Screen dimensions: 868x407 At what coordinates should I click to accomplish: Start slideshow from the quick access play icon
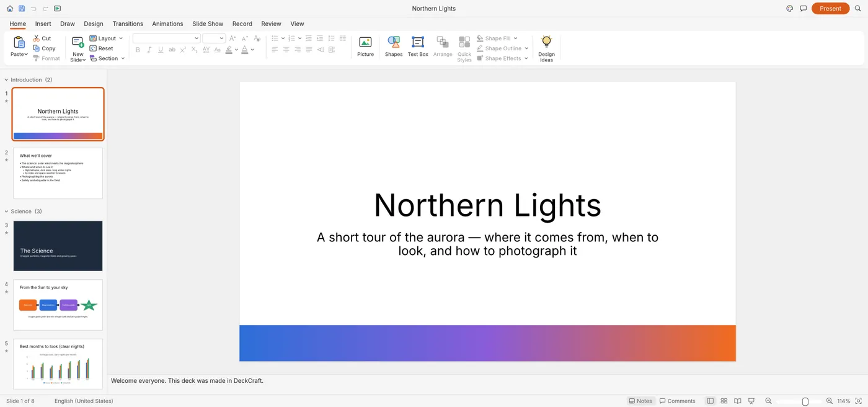pos(58,9)
